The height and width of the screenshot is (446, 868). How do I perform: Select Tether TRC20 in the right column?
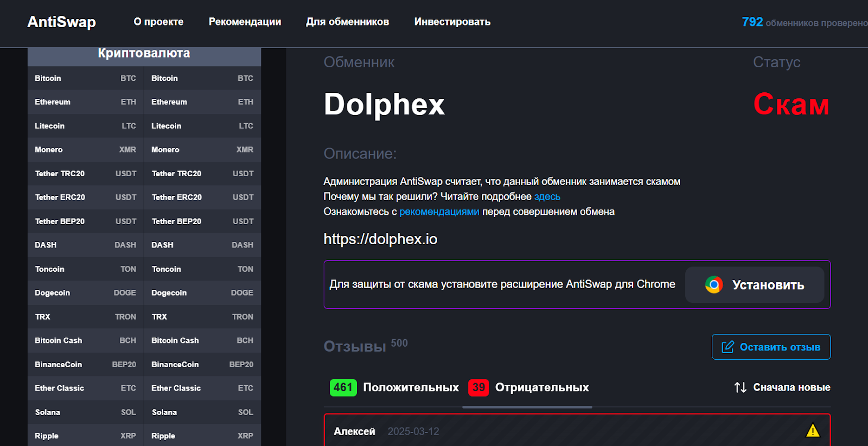click(x=202, y=174)
